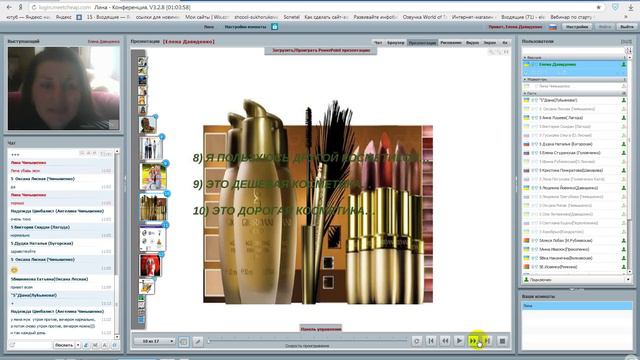Click the chat message input field

[34, 345]
